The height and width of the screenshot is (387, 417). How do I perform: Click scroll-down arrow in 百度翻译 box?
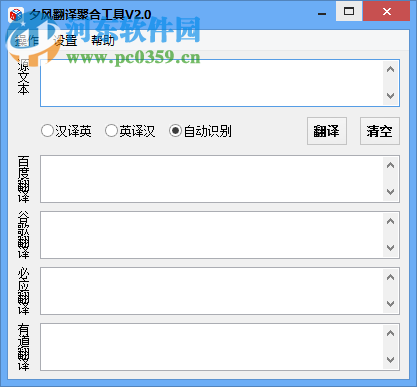(x=391, y=192)
